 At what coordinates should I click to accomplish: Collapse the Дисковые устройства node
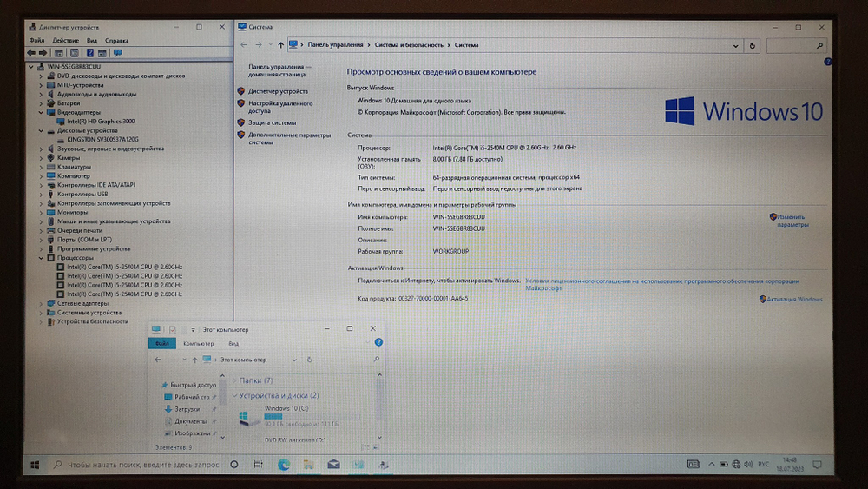41,130
